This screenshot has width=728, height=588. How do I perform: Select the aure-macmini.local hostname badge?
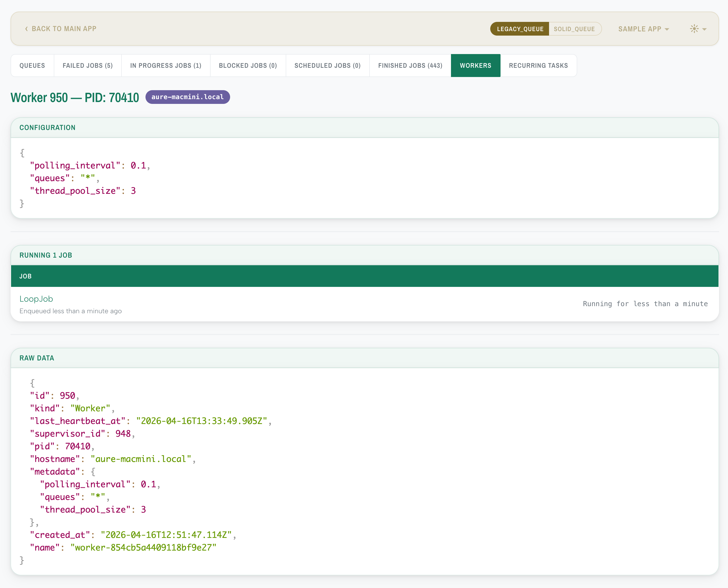(188, 97)
